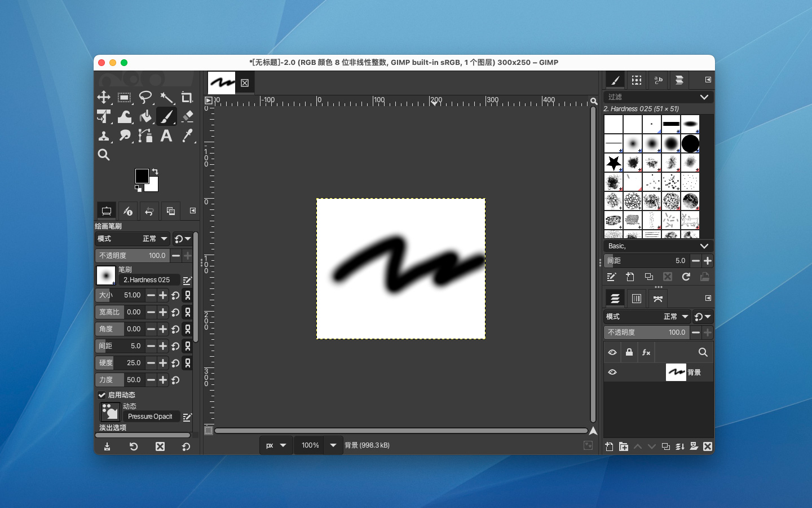Click the 2. Hardness 025 brush name
Image resolution: width=812 pixels, height=508 pixels.
click(x=147, y=280)
